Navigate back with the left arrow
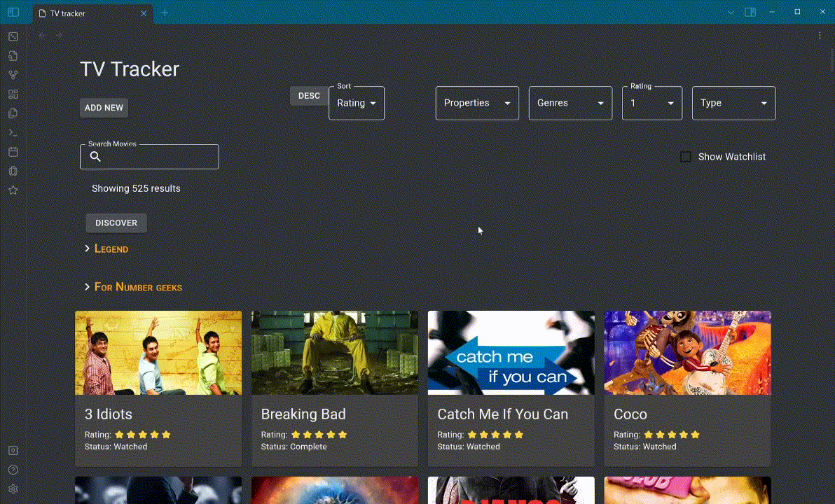Viewport: 835px width, 504px height. 43,35
